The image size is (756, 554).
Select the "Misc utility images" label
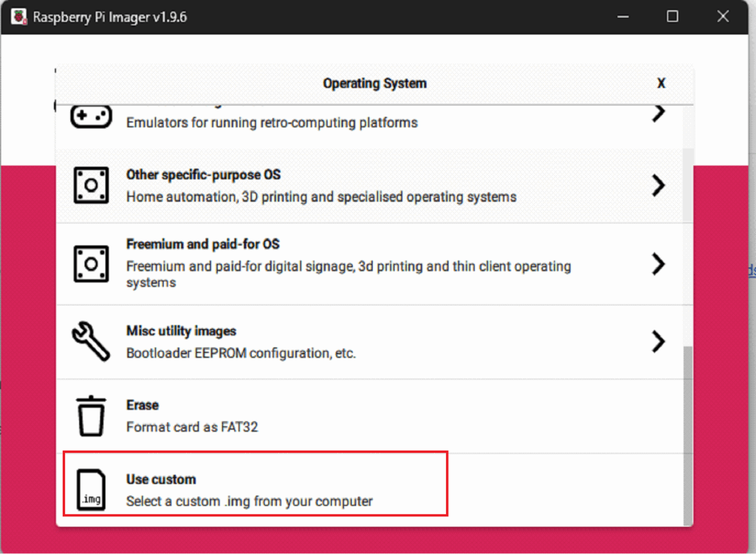pyautogui.click(x=181, y=331)
